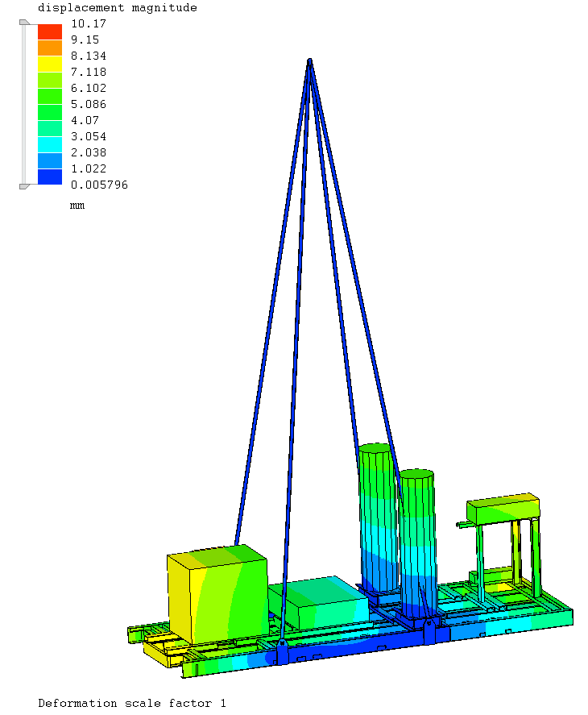Click the legend value 8.134
This screenshot has height=715, width=588.
pos(89,56)
